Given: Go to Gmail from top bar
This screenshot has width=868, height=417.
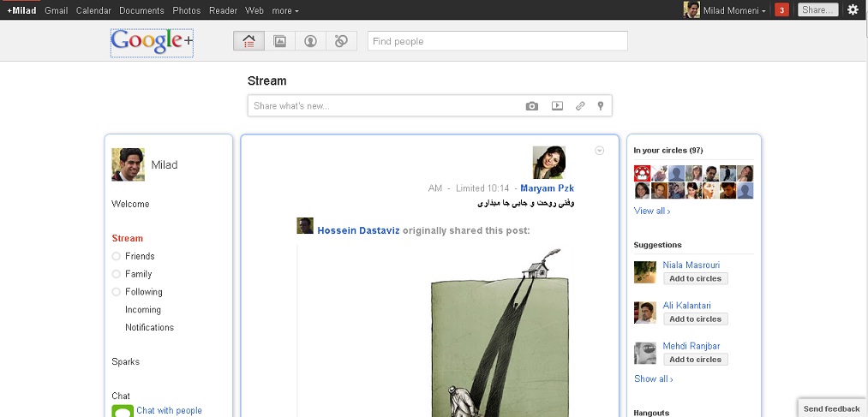Looking at the screenshot, I should point(57,10).
